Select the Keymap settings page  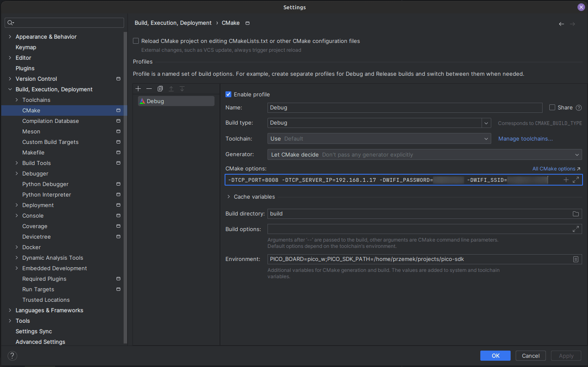coord(26,47)
